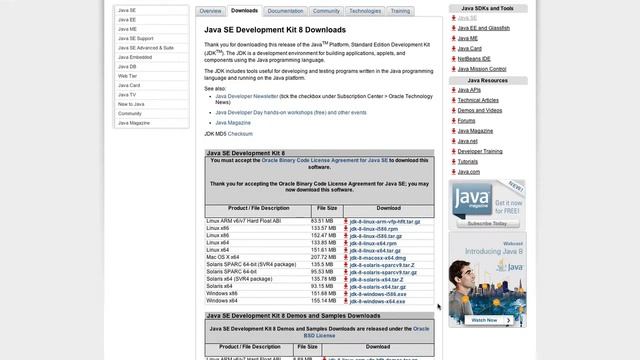Click download icon beside jdk-8-windows-i586.exe

pyautogui.click(x=346, y=294)
